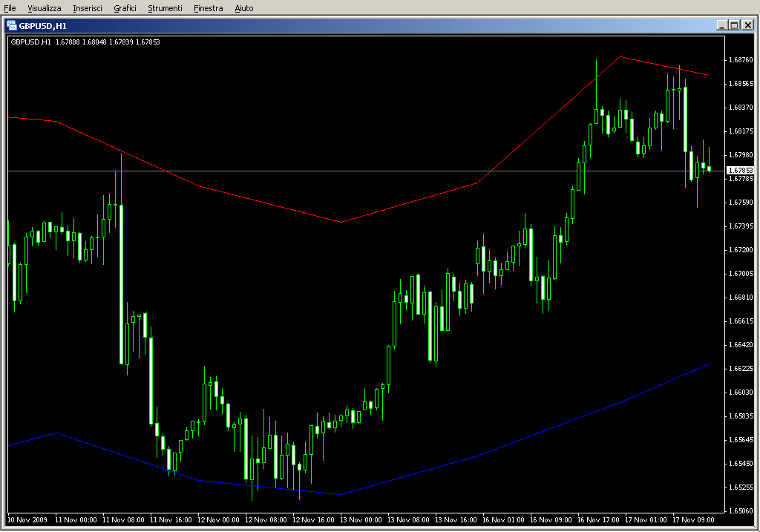
Task: Click the 1.65060 price scale label
Action: pos(741,510)
